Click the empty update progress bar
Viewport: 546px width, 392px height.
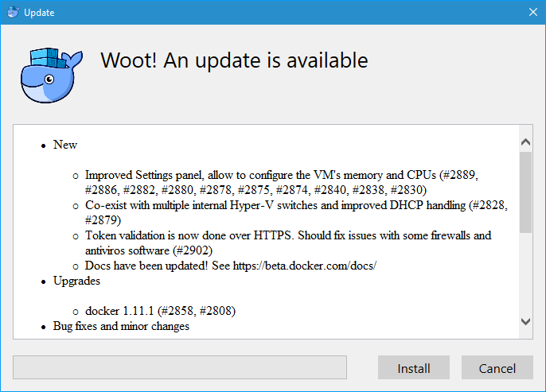180,367
